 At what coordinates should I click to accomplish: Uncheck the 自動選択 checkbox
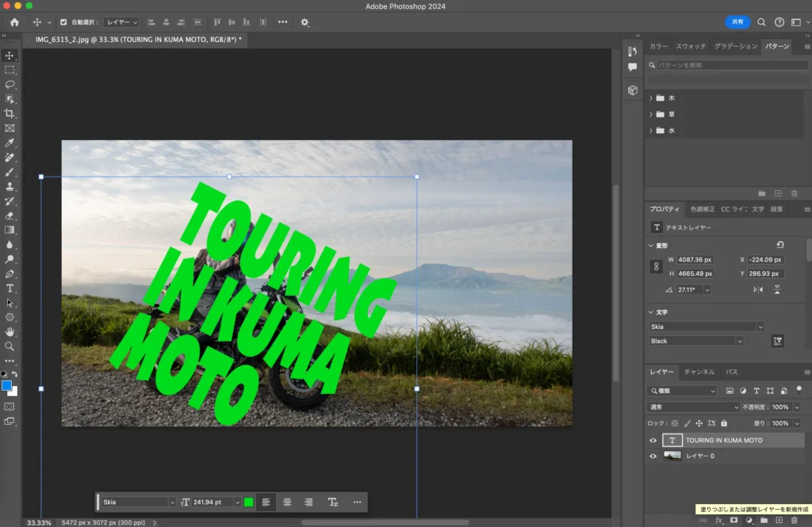pos(63,22)
